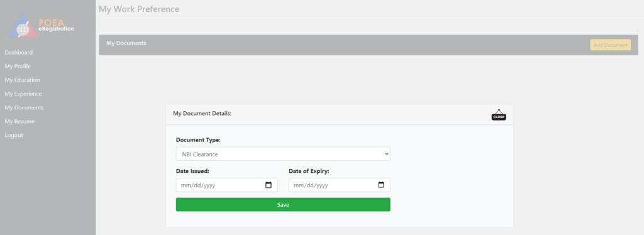Open the Date of Expiry calendar icon
The width and height of the screenshot is (644, 235).
(x=380, y=185)
